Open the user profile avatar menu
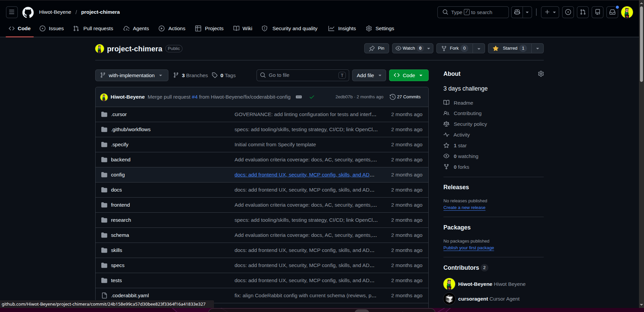This screenshot has height=312, width=644. [x=627, y=12]
